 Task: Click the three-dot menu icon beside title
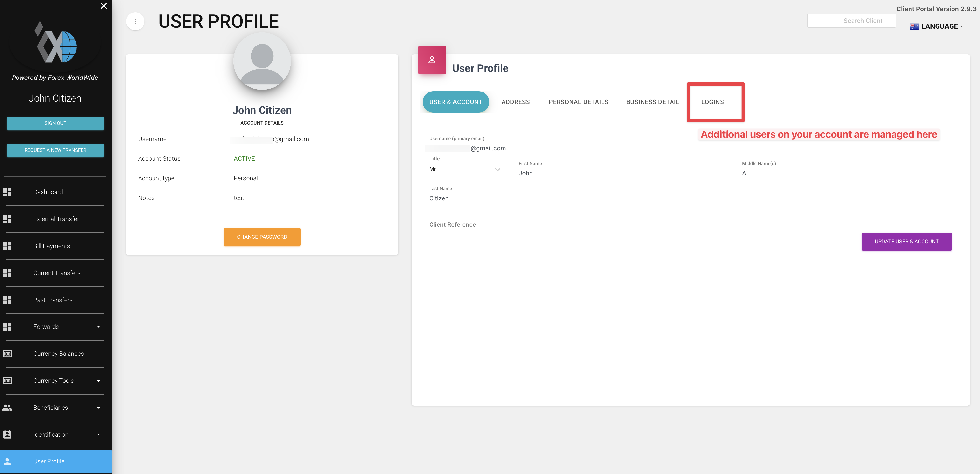click(135, 21)
